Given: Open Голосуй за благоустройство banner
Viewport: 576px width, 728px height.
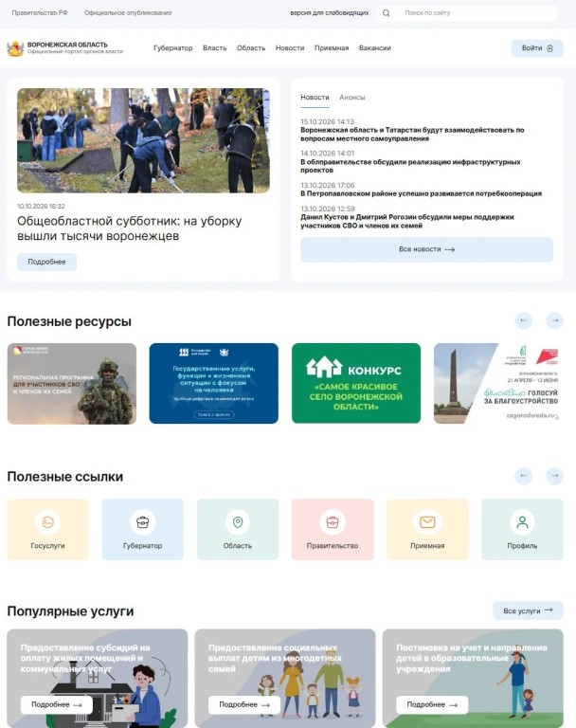Looking at the screenshot, I should click(498, 384).
